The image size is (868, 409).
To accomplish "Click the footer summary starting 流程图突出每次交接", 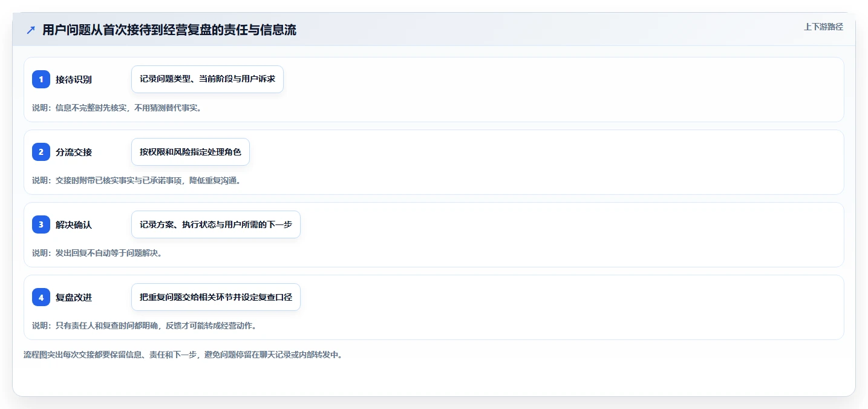I will (183, 355).
